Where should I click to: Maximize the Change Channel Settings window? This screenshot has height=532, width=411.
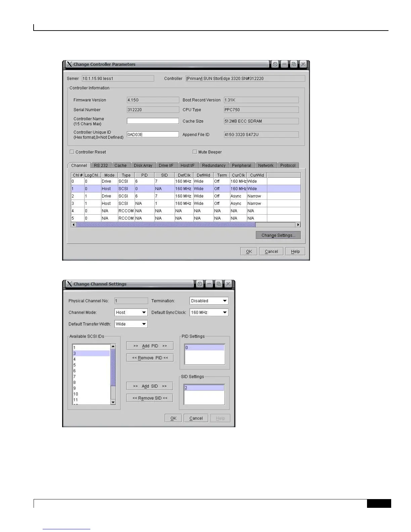coord(219,284)
